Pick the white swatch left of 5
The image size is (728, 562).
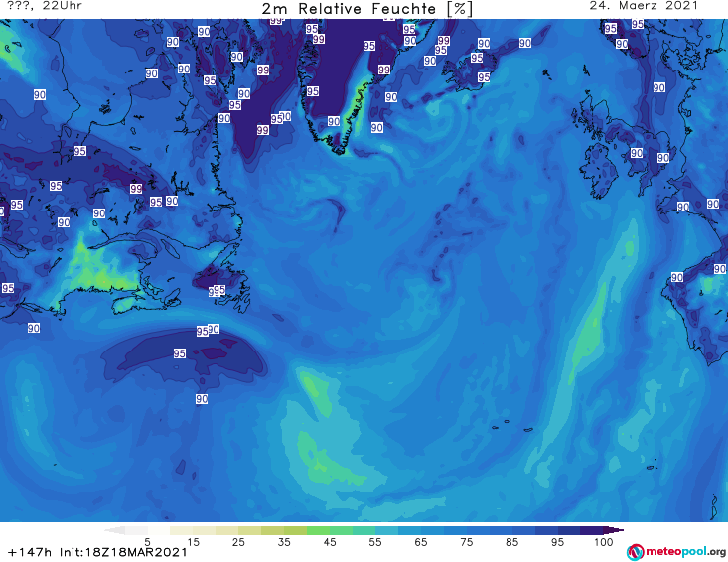click(136, 530)
